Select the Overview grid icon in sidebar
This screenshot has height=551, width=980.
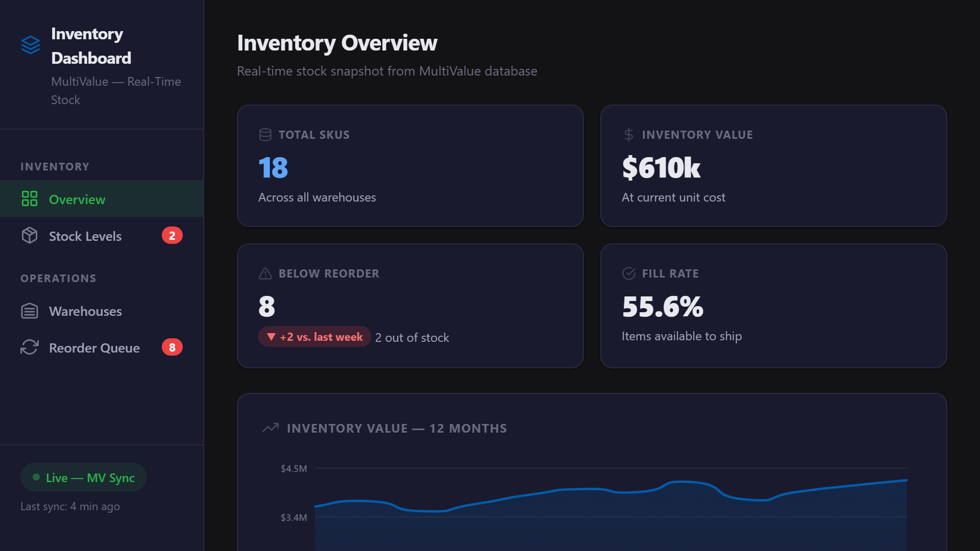[30, 199]
